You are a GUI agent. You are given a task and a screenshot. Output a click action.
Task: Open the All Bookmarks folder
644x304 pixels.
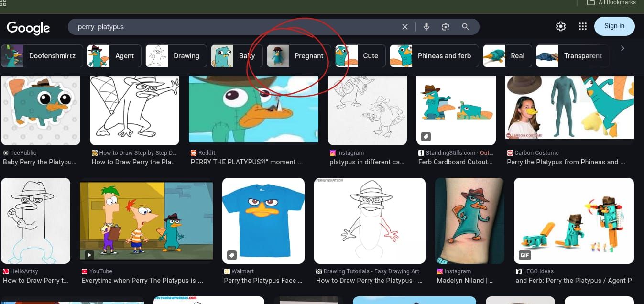point(611,3)
